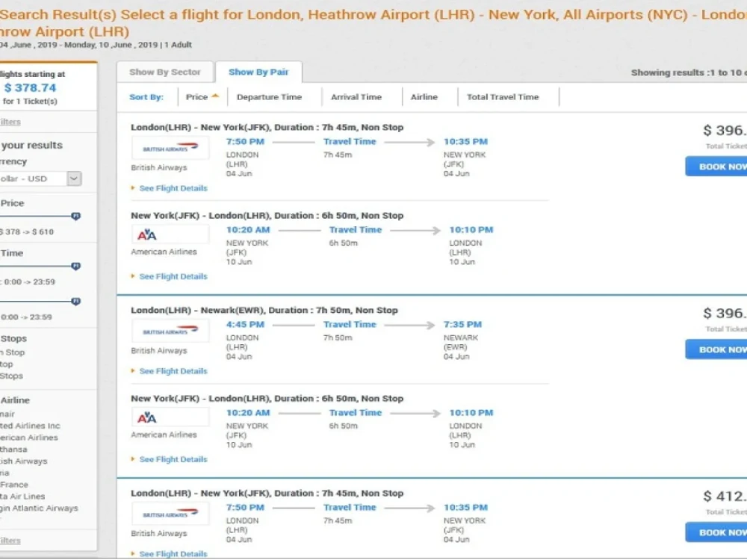Open the Dollar - USD currency dropdown

click(x=72, y=178)
